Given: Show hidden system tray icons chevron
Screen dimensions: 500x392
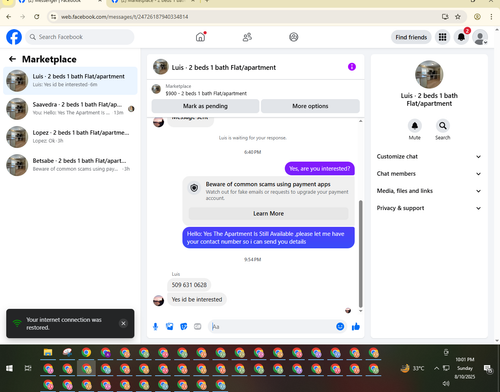Looking at the screenshot, I should (436, 368).
